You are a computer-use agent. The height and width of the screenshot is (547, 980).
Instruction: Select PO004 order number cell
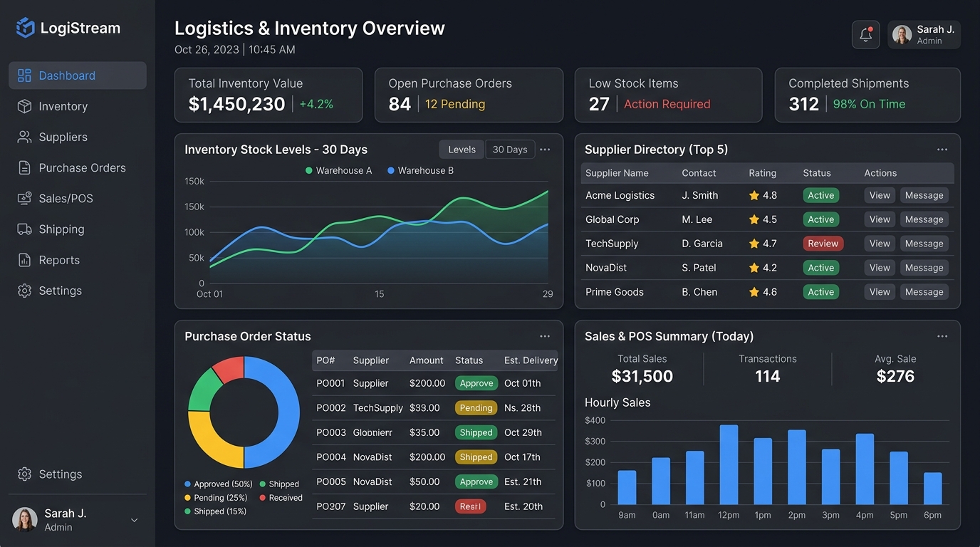pyautogui.click(x=331, y=457)
